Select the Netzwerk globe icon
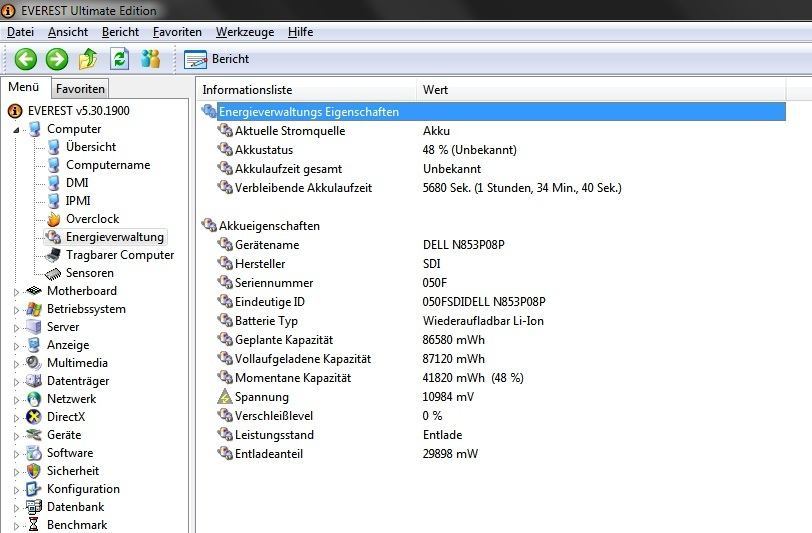Image resolution: width=812 pixels, height=533 pixels. click(34, 399)
